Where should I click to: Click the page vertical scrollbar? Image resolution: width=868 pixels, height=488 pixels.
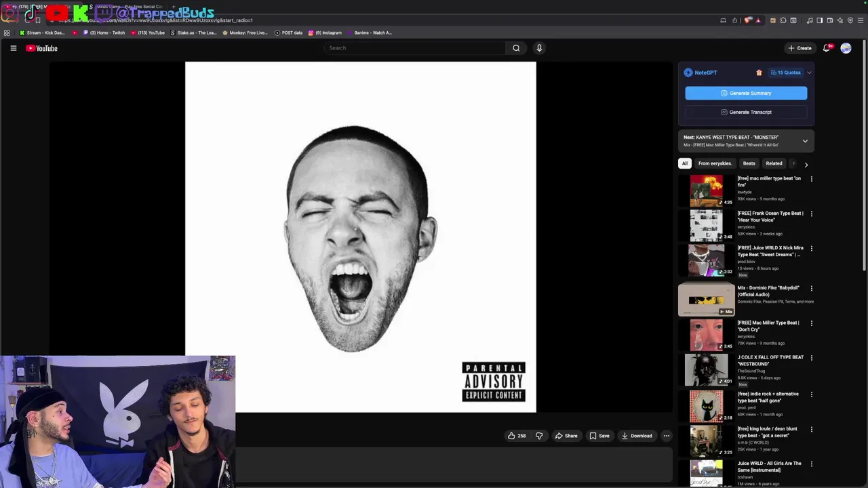click(x=863, y=156)
